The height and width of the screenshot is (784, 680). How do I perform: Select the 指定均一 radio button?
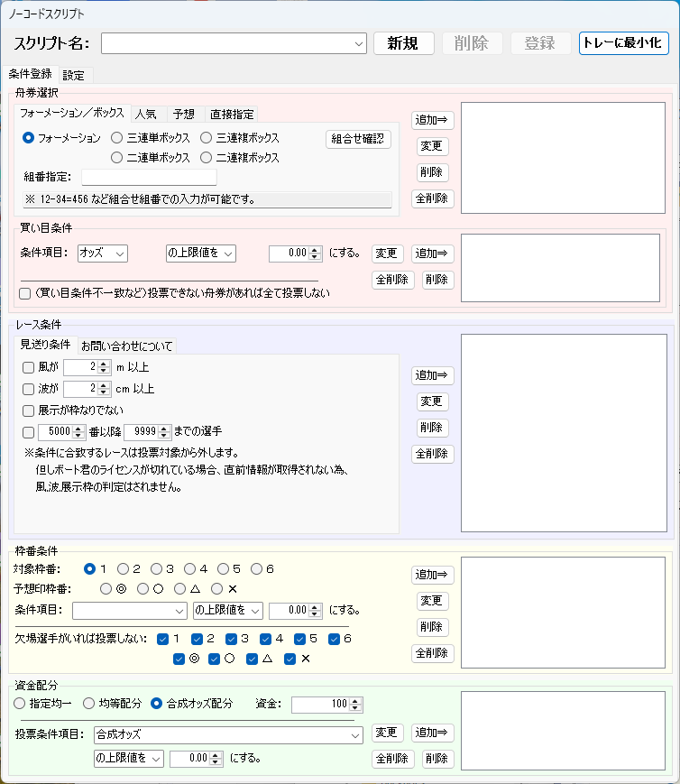pyautogui.click(x=42, y=704)
